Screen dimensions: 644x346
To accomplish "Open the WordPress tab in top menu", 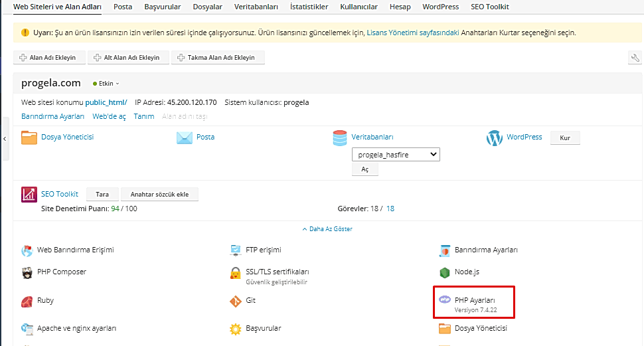I will coord(441,7).
